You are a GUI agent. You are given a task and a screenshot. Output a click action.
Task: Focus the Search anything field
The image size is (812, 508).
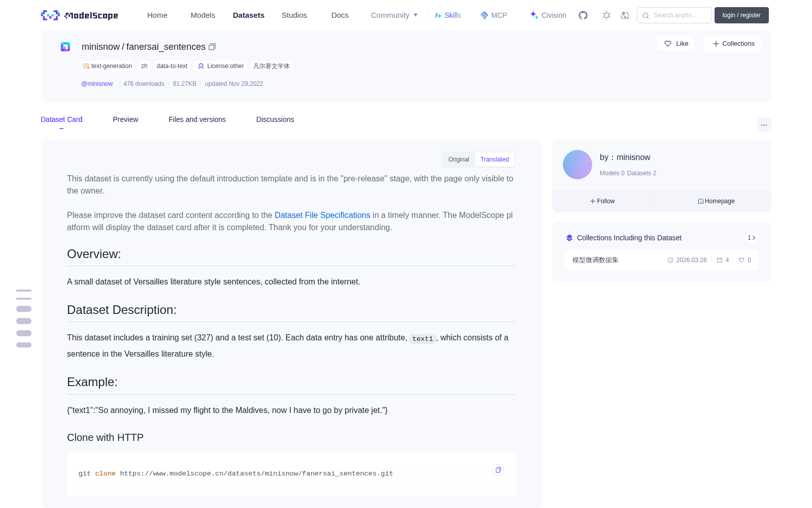674,15
